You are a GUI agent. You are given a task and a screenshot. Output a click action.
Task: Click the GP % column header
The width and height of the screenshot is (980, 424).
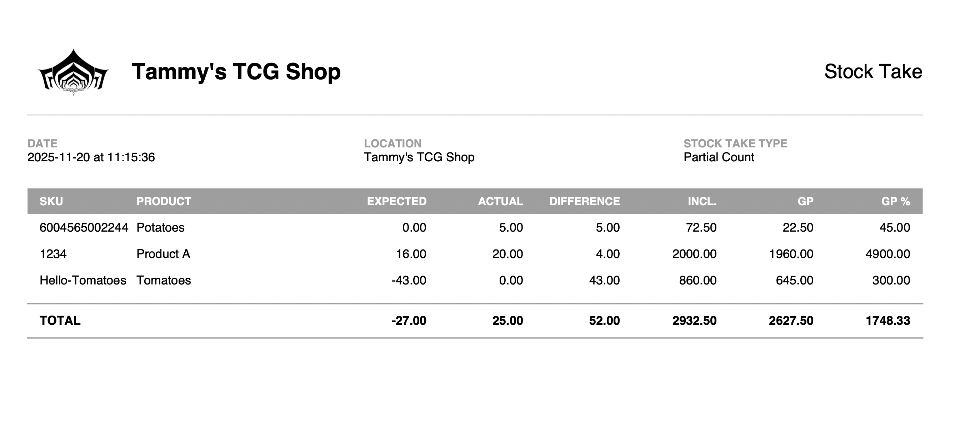896,201
